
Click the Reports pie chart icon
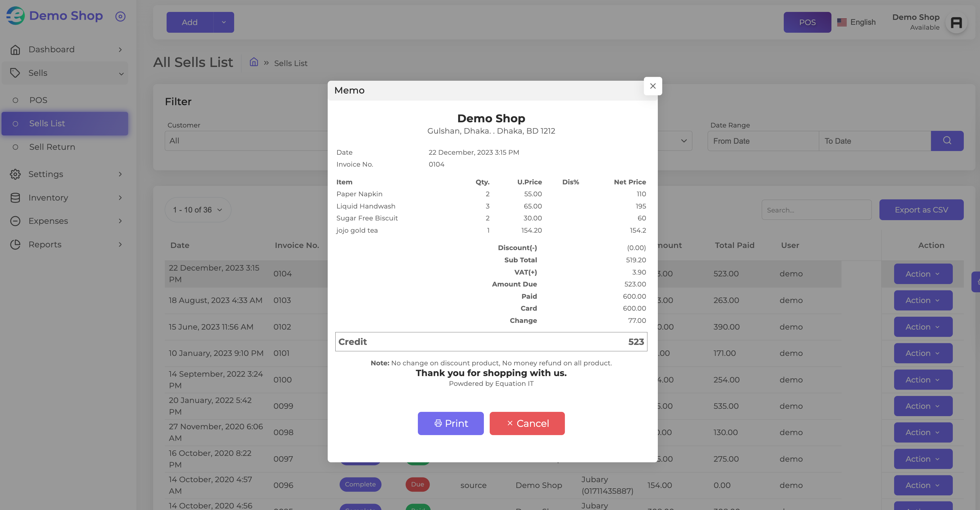(15, 244)
